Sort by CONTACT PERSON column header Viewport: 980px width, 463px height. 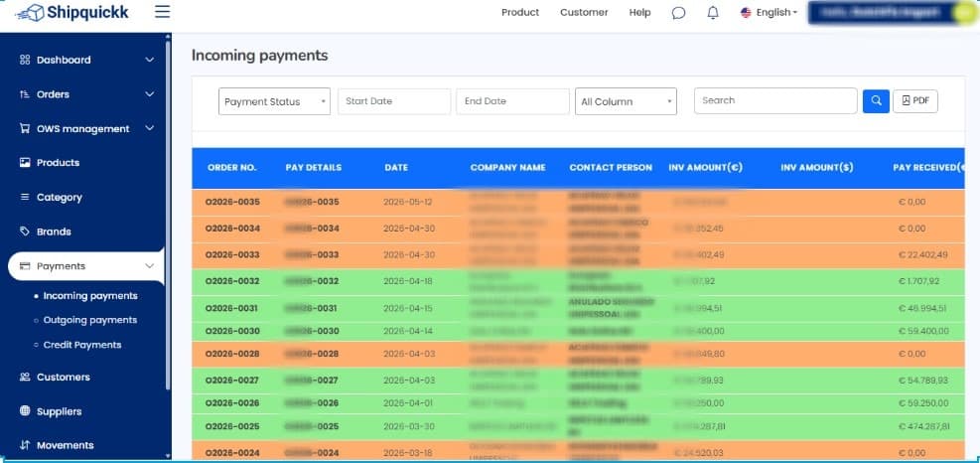pos(611,168)
